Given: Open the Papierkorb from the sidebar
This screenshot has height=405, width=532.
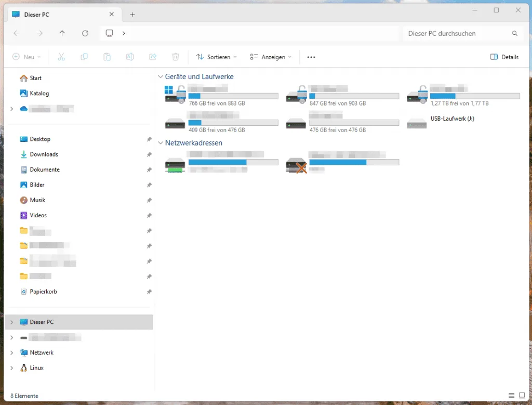Looking at the screenshot, I should pyautogui.click(x=44, y=291).
